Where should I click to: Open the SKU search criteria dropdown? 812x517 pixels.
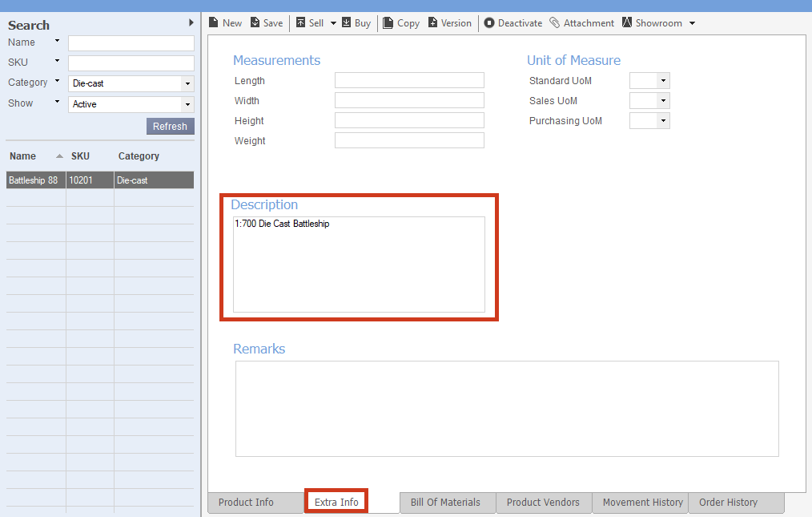point(57,61)
